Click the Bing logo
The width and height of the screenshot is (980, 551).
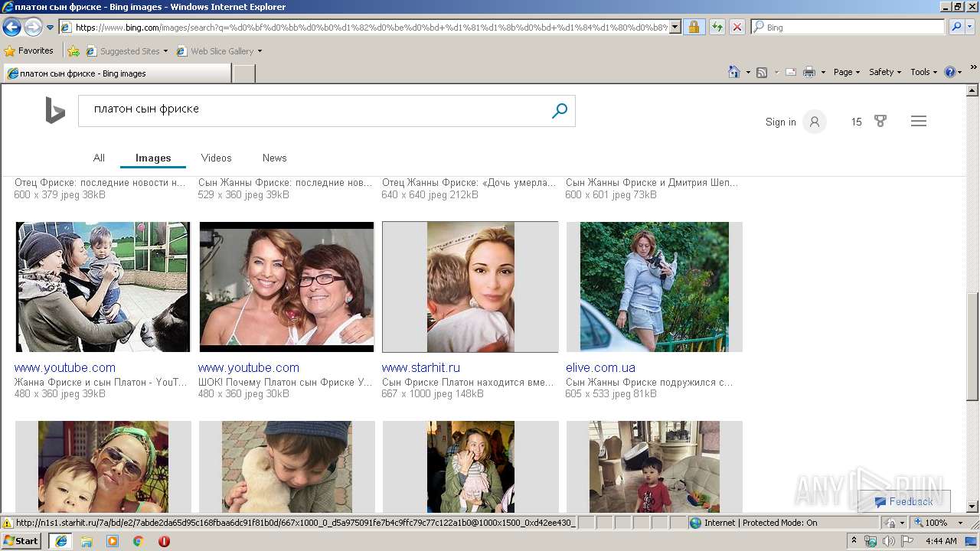pyautogui.click(x=54, y=111)
